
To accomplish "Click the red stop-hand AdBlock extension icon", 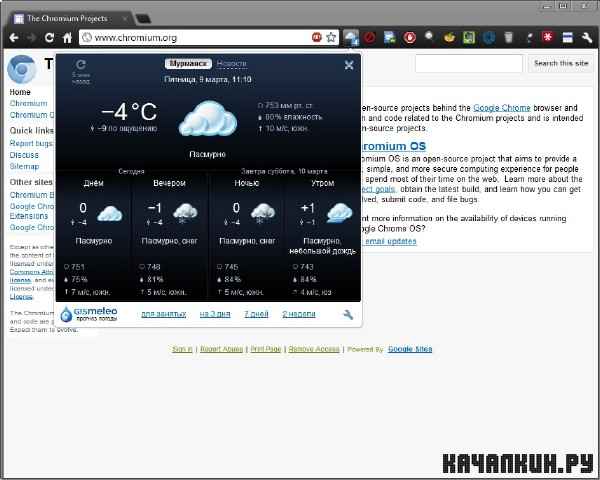I will [409, 38].
